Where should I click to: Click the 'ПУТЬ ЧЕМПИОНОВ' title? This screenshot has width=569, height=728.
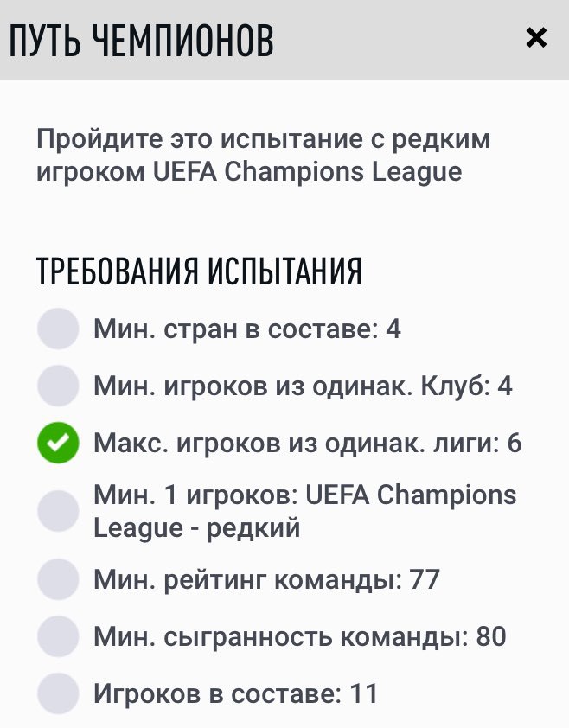[141, 40]
